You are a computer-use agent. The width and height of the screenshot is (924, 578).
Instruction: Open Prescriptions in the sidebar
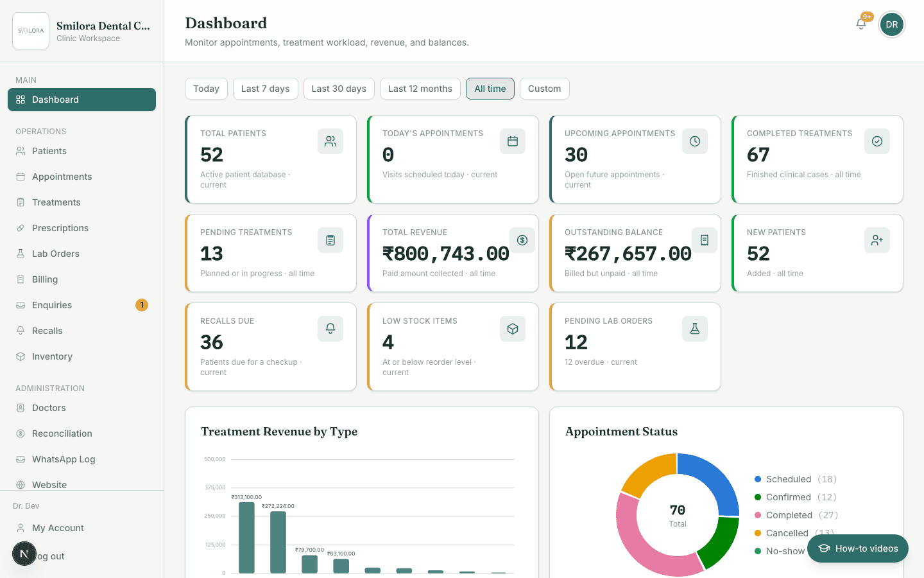81,228
